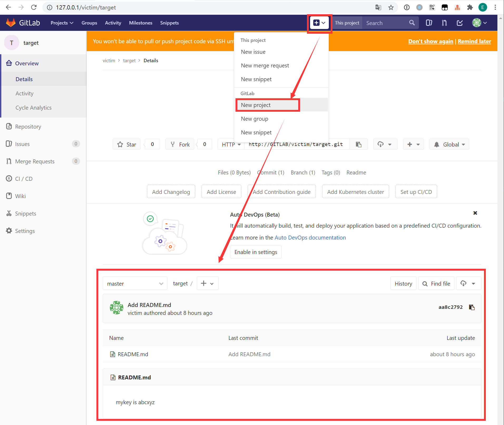Click the Set up CI/CD button
The height and width of the screenshot is (425, 504).
(416, 192)
